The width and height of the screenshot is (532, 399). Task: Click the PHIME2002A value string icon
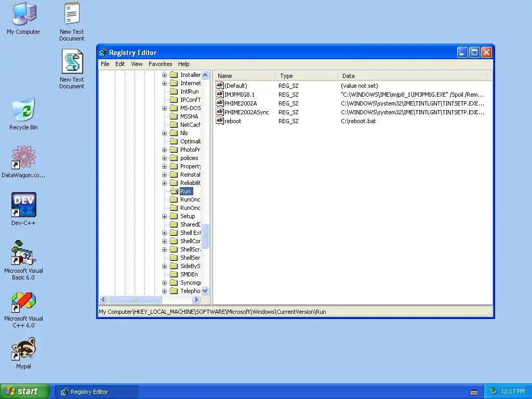(220, 103)
